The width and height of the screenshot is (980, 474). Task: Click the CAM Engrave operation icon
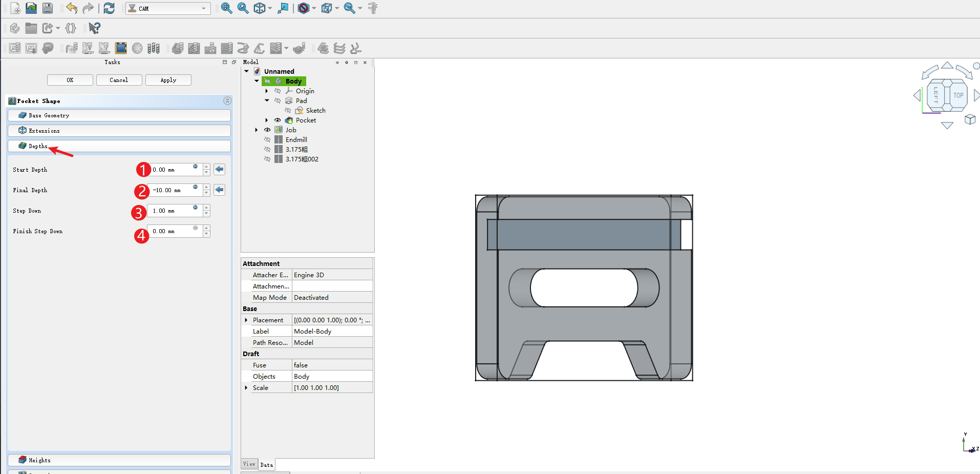pyautogui.click(x=260, y=48)
